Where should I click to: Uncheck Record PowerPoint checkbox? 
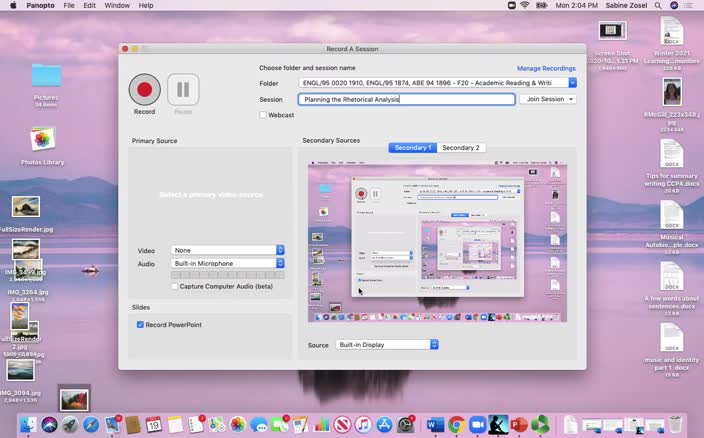(x=140, y=325)
